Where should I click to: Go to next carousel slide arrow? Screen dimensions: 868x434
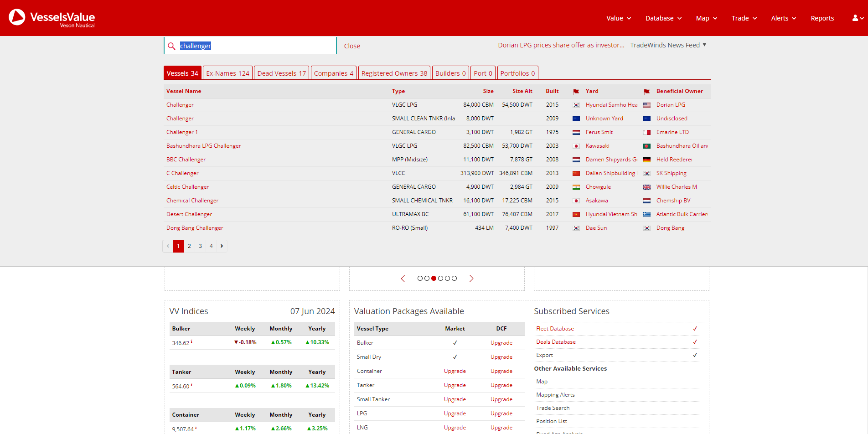[x=471, y=279]
